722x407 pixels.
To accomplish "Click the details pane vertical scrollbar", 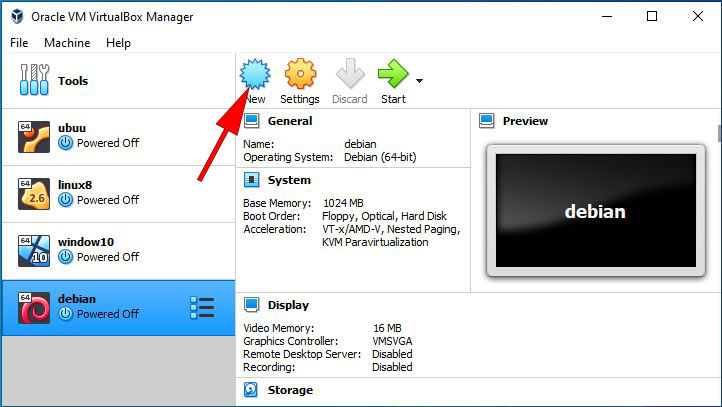I will coord(719,134).
